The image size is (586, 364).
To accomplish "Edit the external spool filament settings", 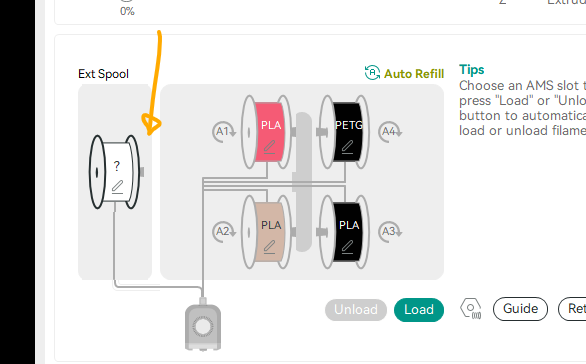I will coord(117,187).
